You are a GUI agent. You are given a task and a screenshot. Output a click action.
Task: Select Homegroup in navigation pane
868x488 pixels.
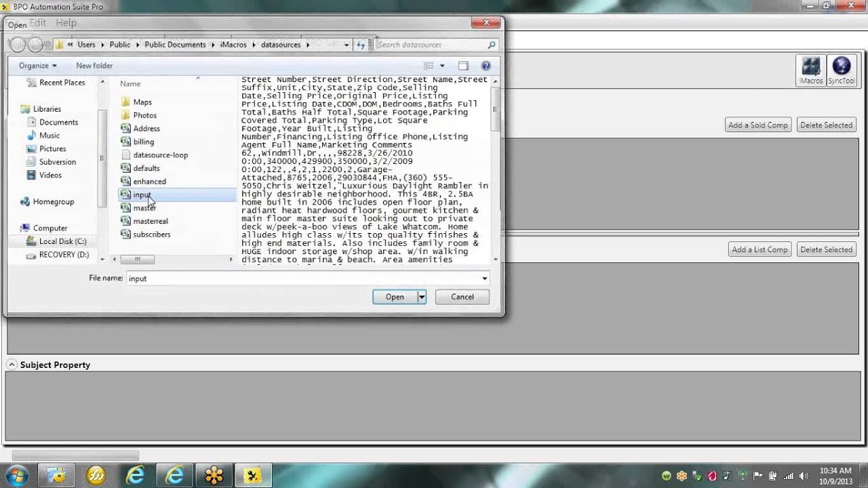point(54,201)
